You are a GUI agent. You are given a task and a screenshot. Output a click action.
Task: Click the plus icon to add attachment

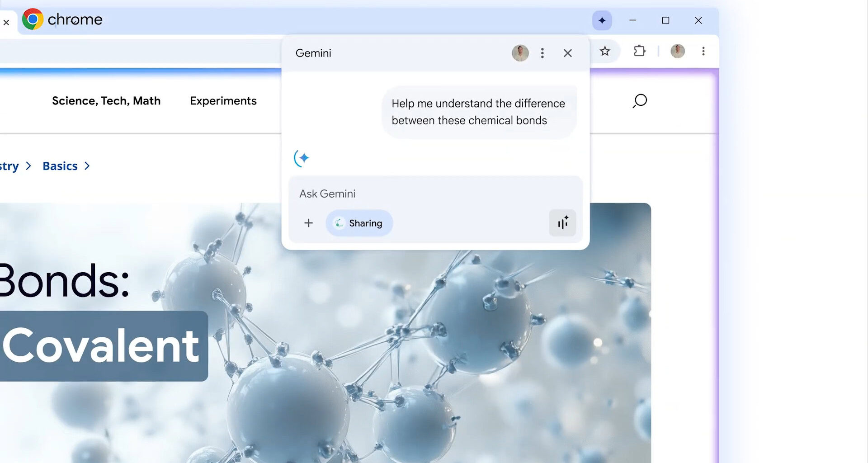coord(308,223)
